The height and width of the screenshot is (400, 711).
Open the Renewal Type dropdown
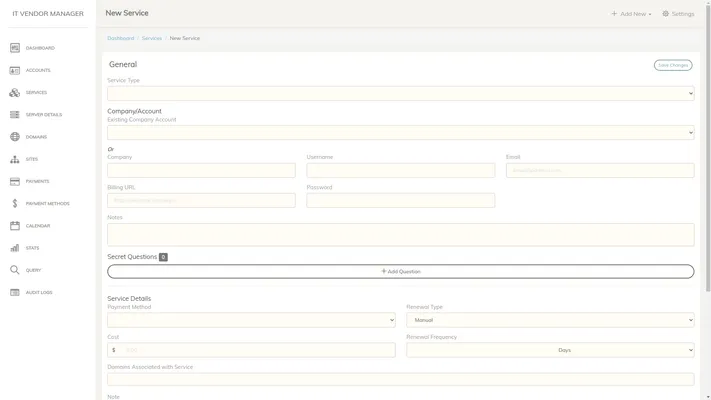549,320
